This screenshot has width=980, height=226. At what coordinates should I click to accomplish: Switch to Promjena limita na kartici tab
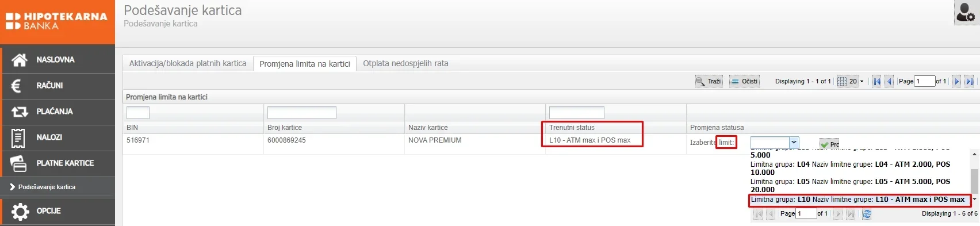coord(305,64)
